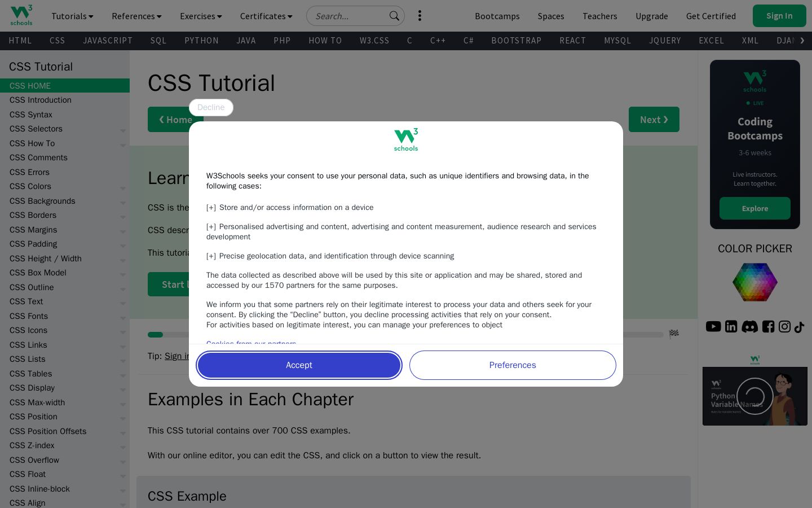This screenshot has width=812, height=508.
Task: Open the three-dot more options menu
Action: tap(420, 16)
